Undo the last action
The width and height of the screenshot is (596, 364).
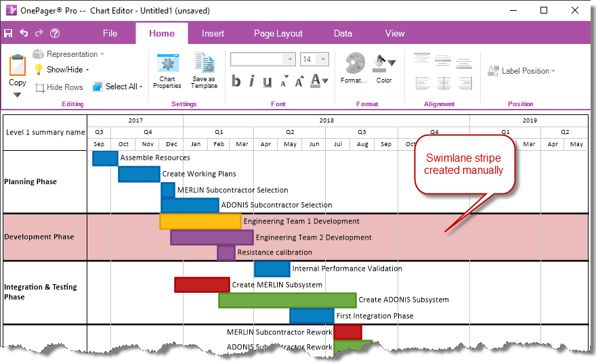click(x=24, y=33)
